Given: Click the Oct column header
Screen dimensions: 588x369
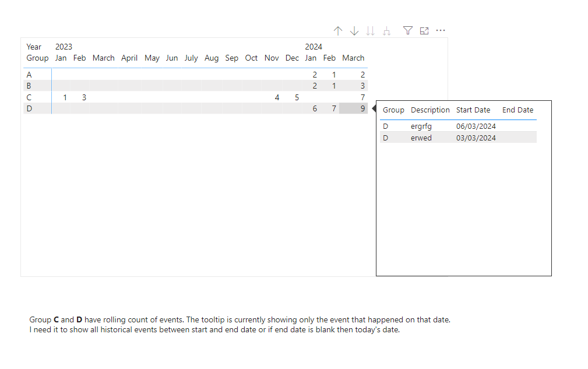Looking at the screenshot, I should [x=251, y=58].
